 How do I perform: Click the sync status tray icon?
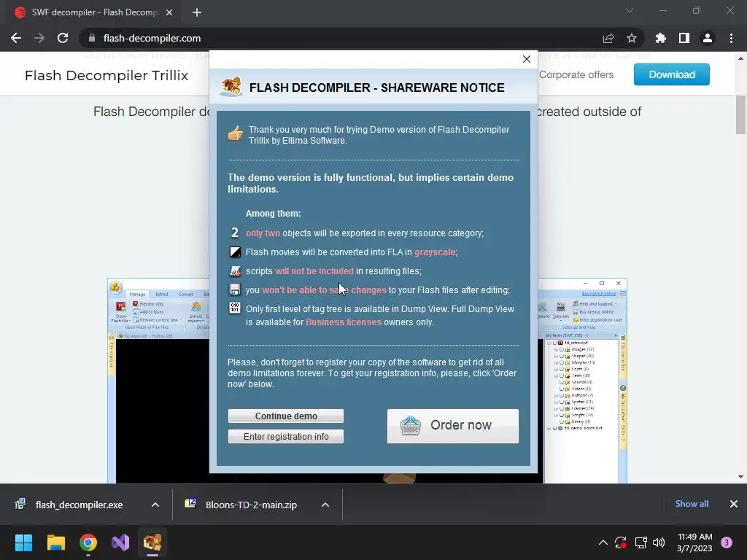click(x=620, y=542)
